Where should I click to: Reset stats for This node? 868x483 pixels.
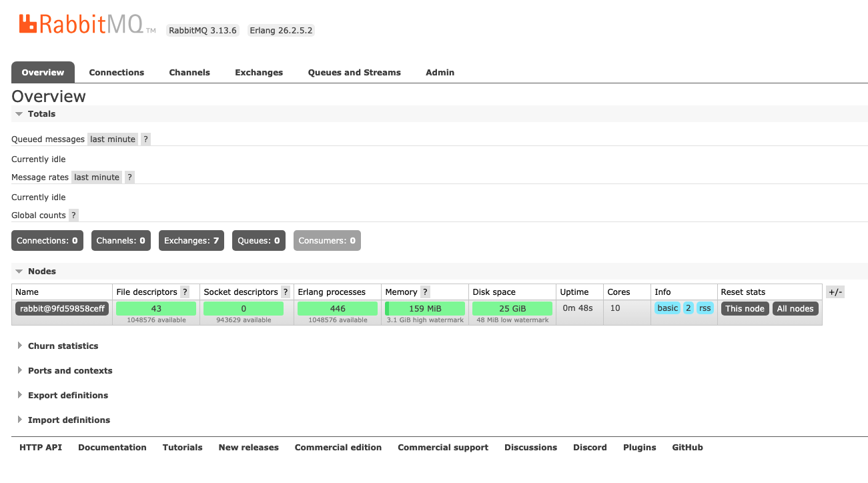tap(745, 309)
